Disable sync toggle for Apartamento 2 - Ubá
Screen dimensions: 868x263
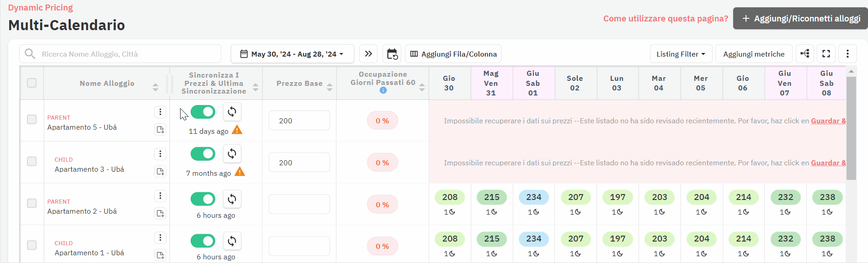[203, 199]
